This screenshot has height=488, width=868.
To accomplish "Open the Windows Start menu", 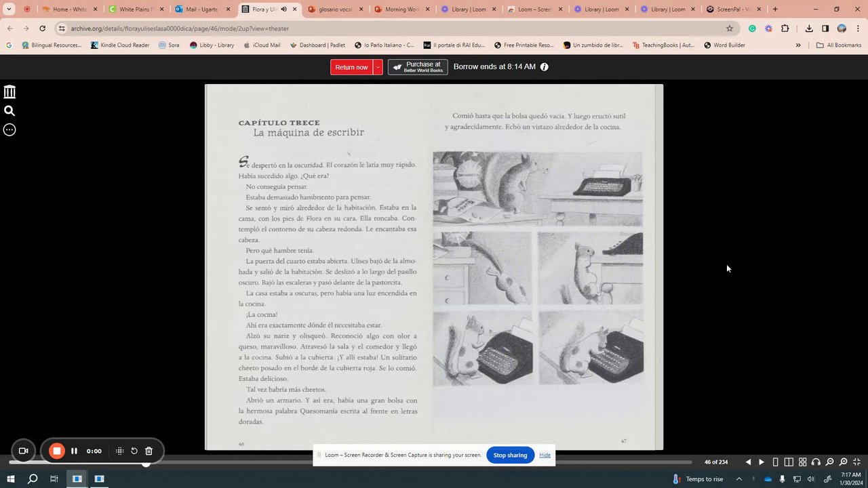I will [x=10, y=479].
